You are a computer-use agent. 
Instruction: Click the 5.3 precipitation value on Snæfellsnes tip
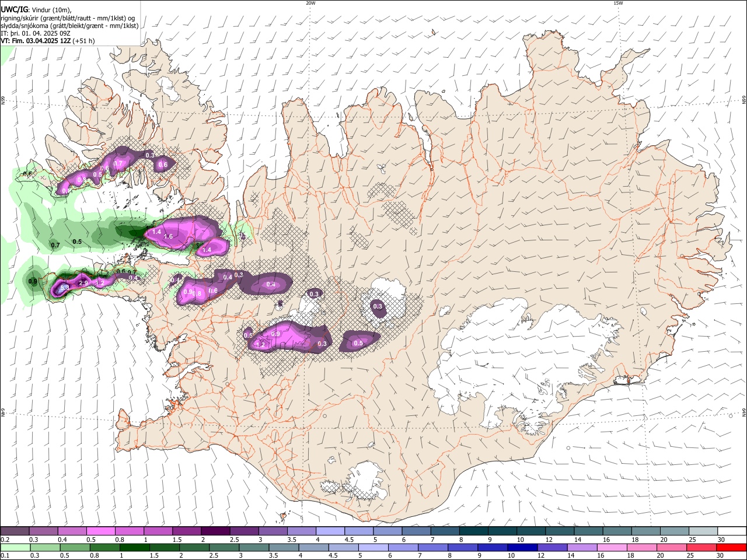[64, 288]
